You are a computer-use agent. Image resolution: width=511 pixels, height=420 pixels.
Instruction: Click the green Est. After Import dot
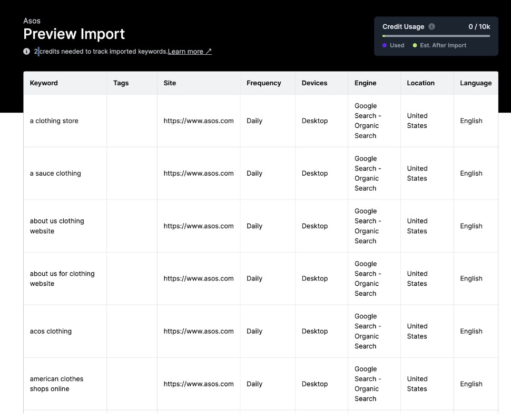(x=415, y=45)
